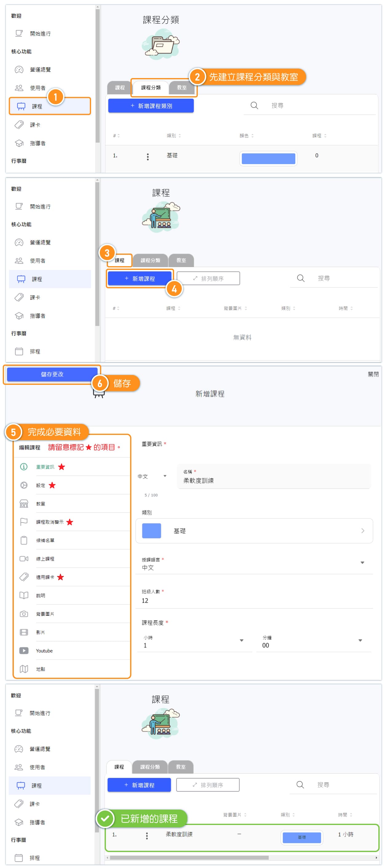The image size is (387, 868).
Task: Open 設定 in the 編輯課程 menu
Action: tap(41, 485)
